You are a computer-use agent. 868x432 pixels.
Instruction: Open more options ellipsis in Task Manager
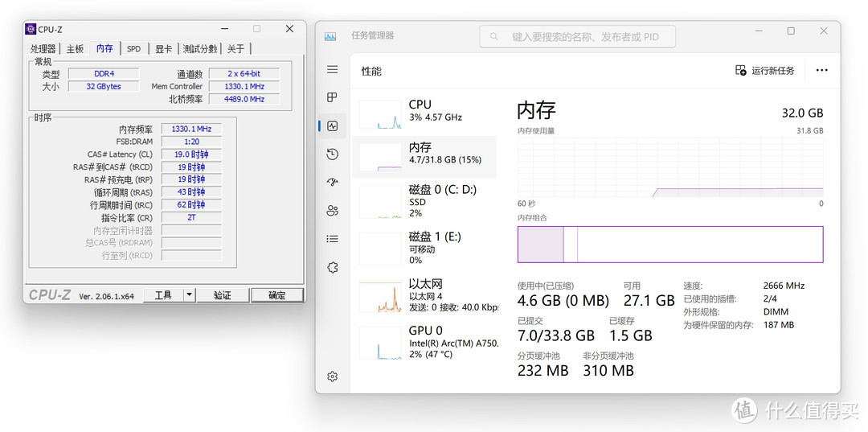(821, 70)
